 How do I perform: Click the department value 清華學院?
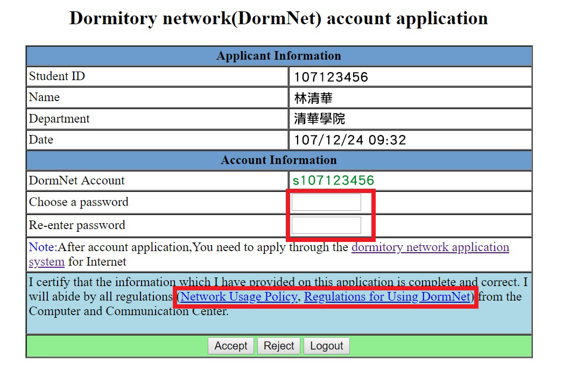point(319,119)
